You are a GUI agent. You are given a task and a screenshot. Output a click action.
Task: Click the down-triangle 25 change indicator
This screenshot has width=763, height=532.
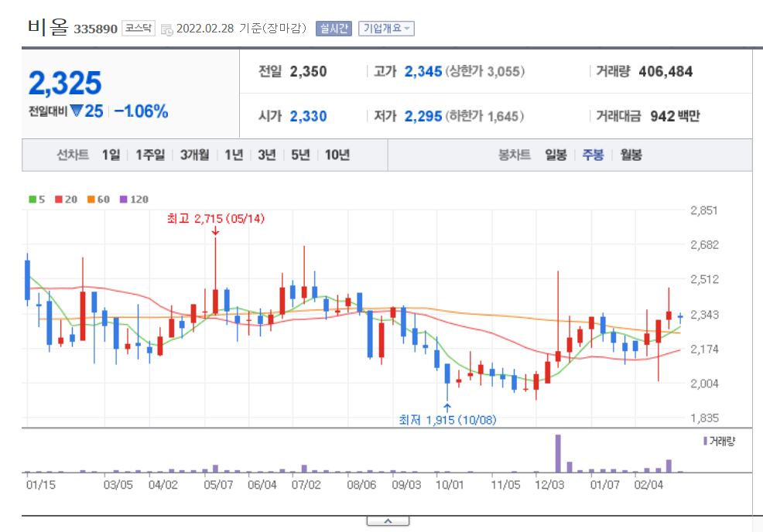[87, 111]
